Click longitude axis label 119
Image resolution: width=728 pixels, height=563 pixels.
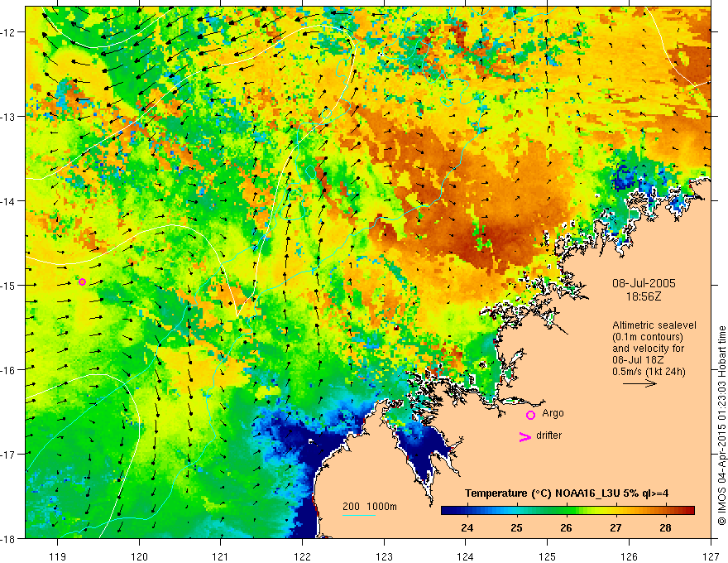click(x=58, y=556)
